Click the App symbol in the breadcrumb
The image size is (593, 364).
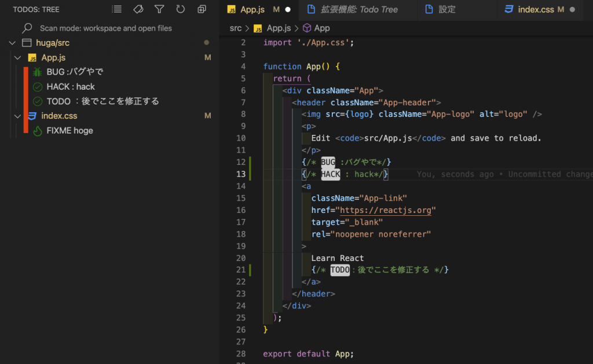coord(322,28)
